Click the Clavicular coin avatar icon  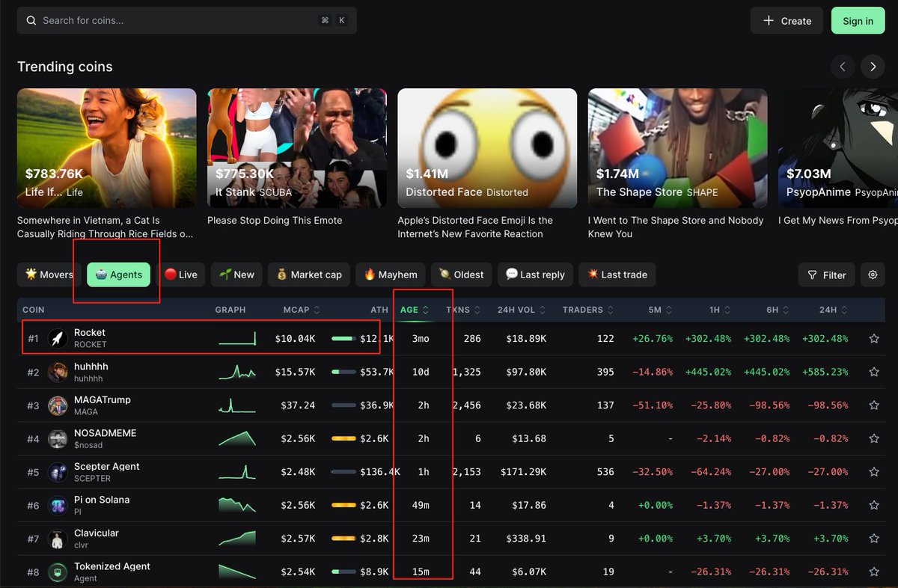point(58,539)
